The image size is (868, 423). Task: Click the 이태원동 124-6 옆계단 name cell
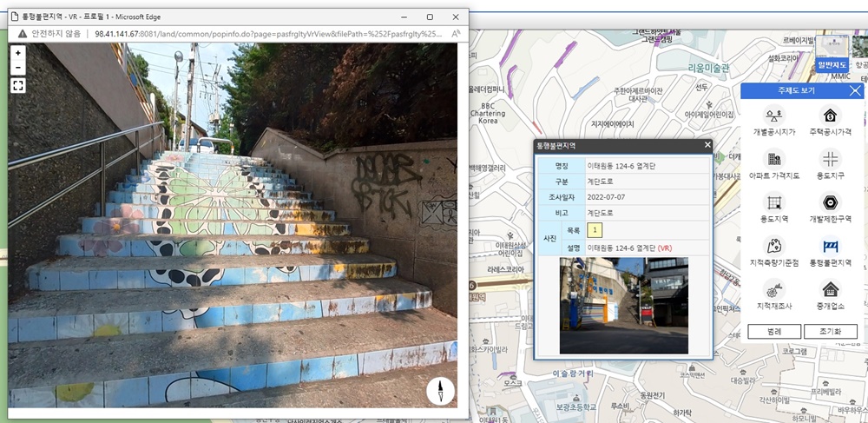coord(648,166)
